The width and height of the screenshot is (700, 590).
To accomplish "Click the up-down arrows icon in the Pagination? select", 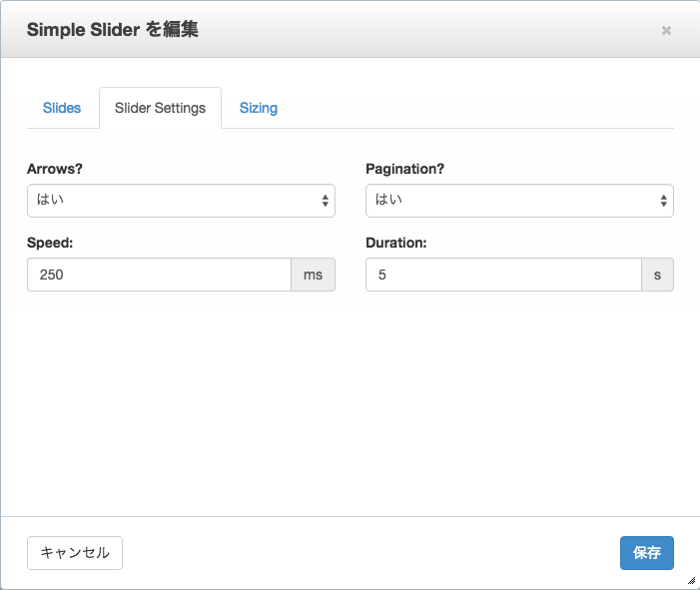I will click(664, 201).
